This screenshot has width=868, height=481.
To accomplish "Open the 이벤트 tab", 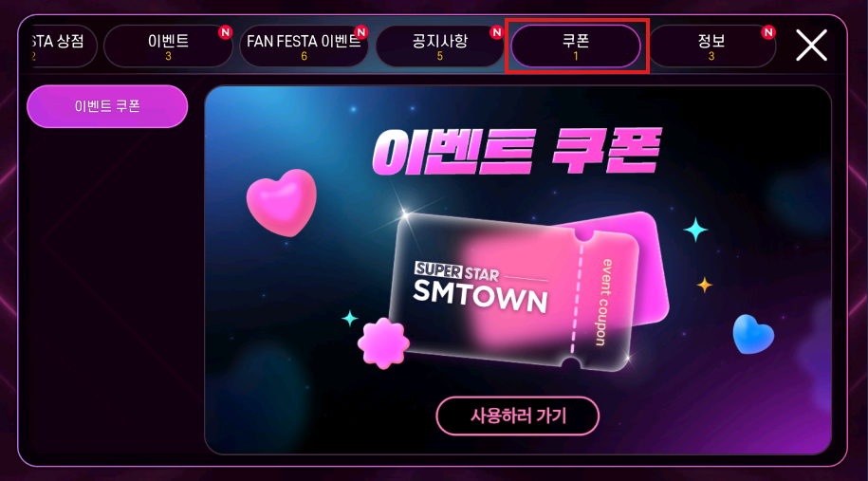I will 168,46.
